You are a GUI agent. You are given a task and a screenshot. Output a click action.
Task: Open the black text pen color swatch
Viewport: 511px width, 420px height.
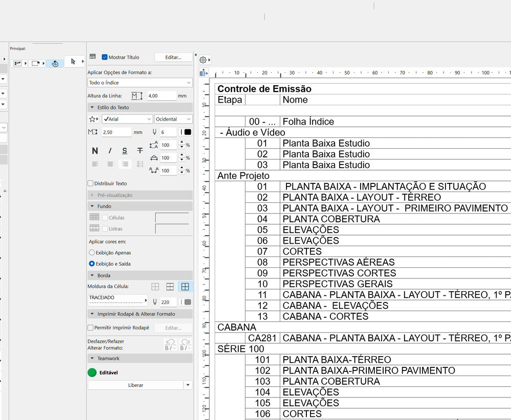186,132
